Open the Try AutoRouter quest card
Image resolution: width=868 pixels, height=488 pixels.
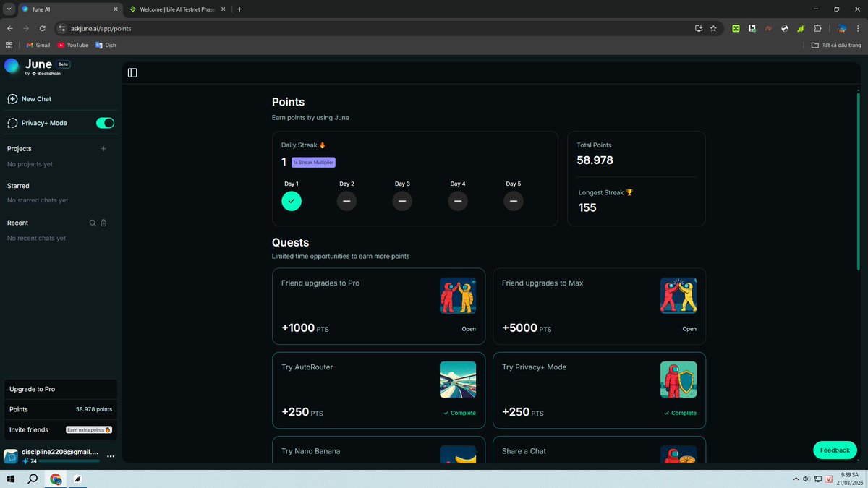(378, 390)
